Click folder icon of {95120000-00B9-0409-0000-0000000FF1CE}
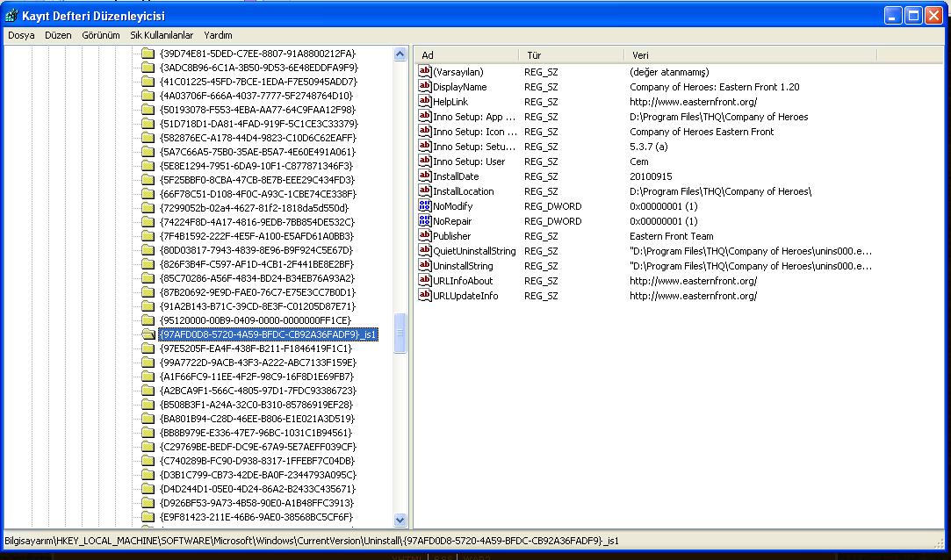This screenshot has width=951, height=560. pyautogui.click(x=148, y=320)
